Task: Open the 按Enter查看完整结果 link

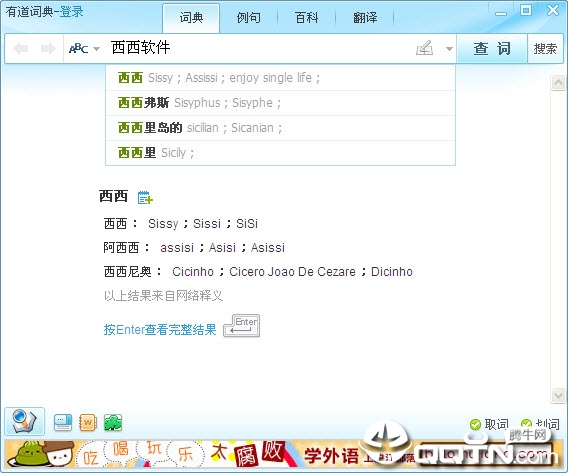Action: [x=160, y=330]
